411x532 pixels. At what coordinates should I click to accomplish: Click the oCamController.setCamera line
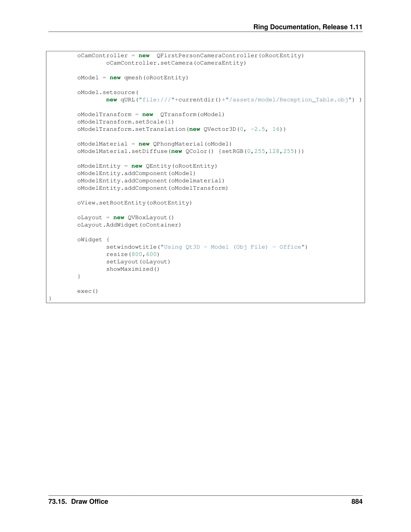tap(176, 63)
